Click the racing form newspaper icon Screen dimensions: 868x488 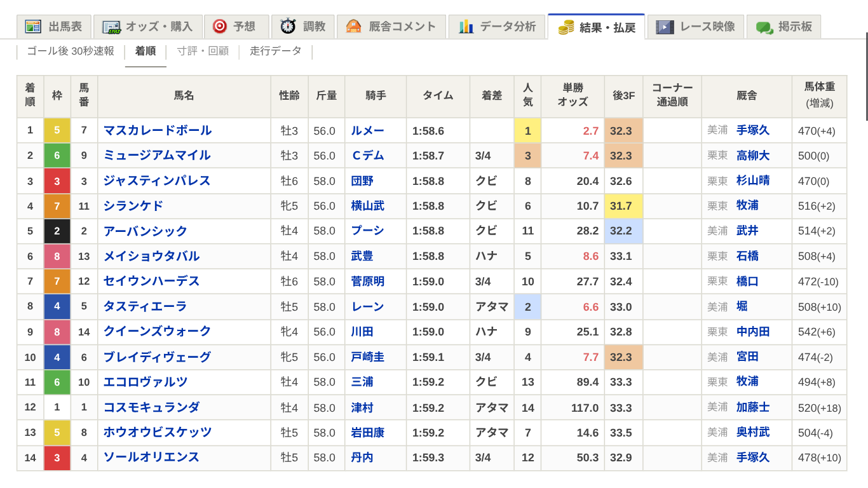[33, 27]
